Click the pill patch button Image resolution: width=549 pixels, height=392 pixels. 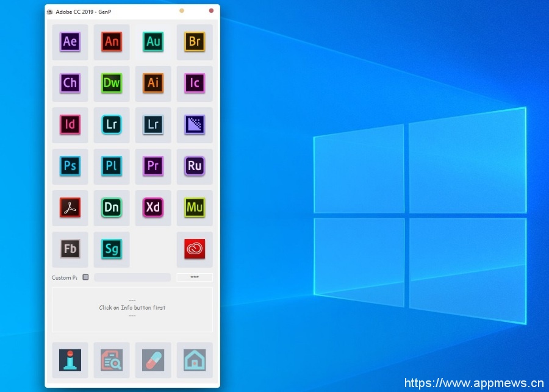(153, 360)
